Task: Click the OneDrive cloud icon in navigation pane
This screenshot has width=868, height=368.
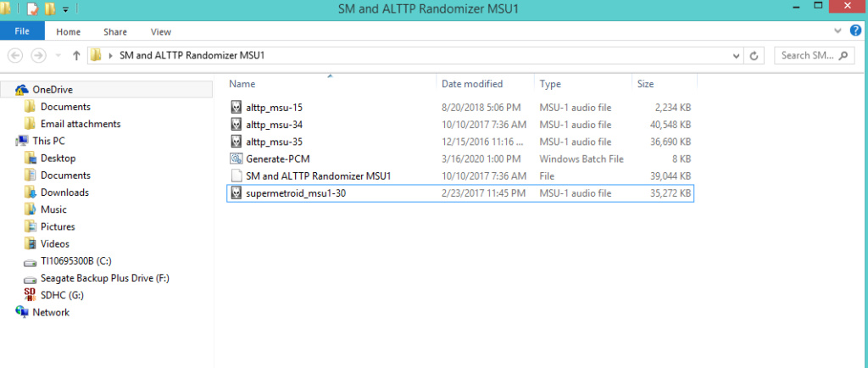Action: click(x=21, y=90)
